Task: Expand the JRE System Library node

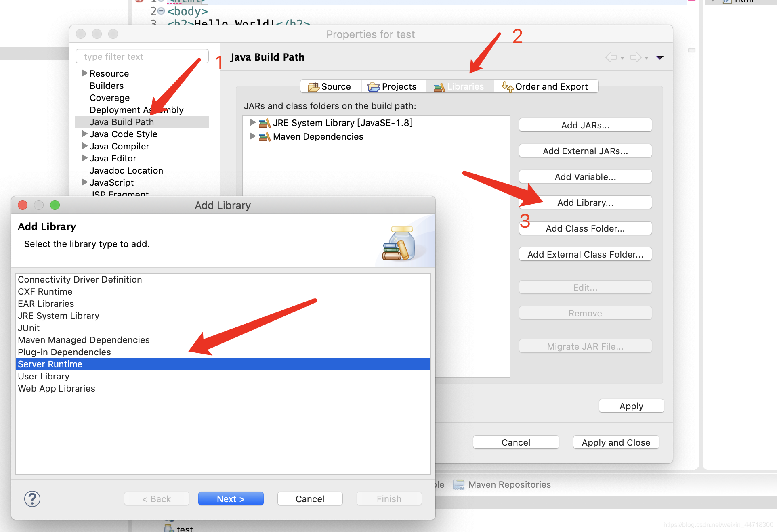Action: point(253,122)
